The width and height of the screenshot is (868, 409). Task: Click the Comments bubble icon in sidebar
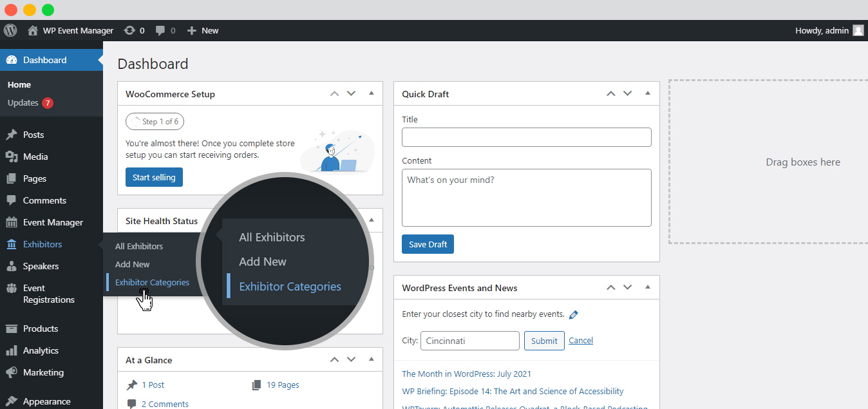point(12,200)
